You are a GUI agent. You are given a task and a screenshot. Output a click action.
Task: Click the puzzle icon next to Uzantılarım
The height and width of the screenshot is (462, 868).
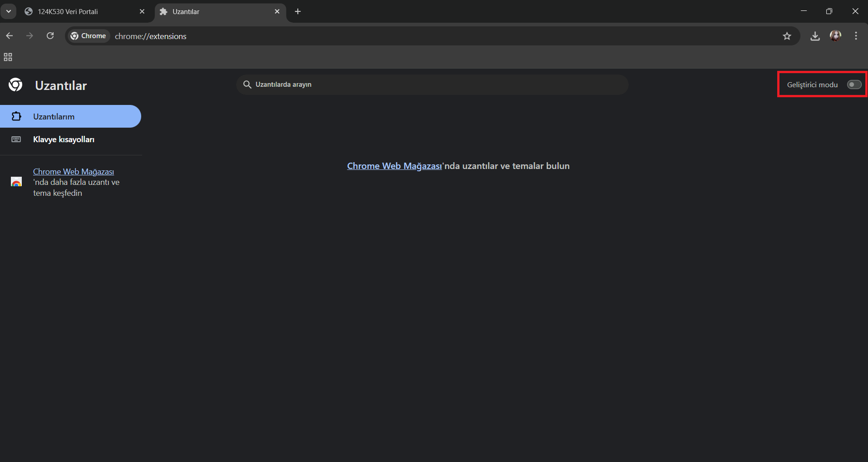[x=16, y=116]
